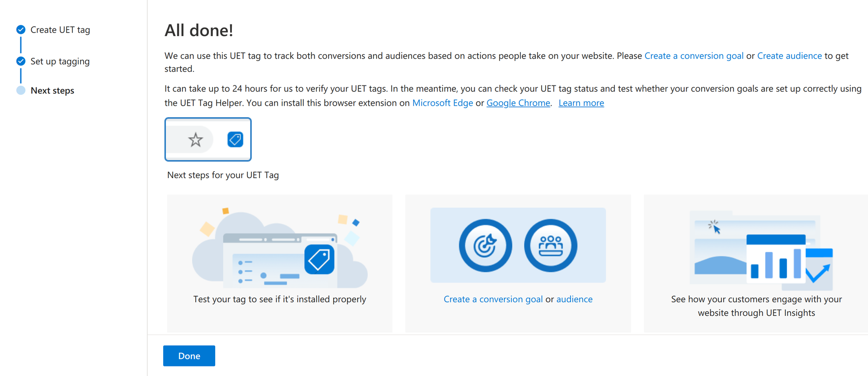The image size is (868, 376).
Task: Follow the Microsoft Edge extension link
Action: pyautogui.click(x=442, y=103)
